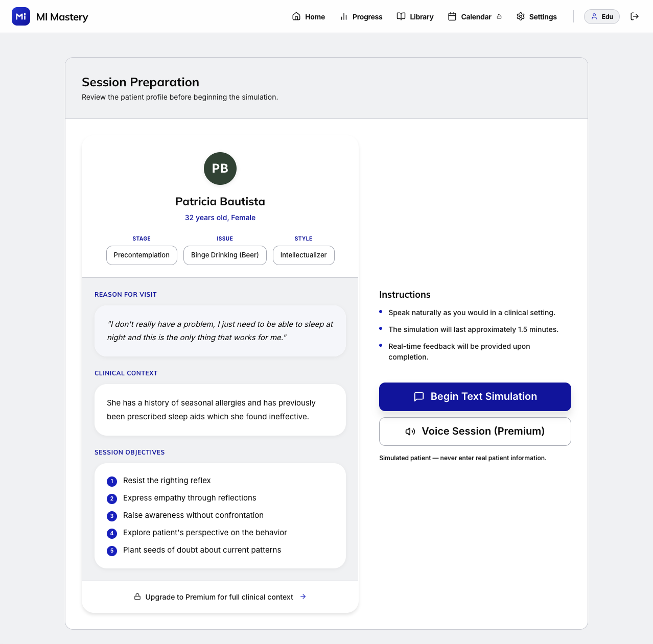Click the Session Objectives label
Image resolution: width=653 pixels, height=644 pixels.
click(x=130, y=452)
